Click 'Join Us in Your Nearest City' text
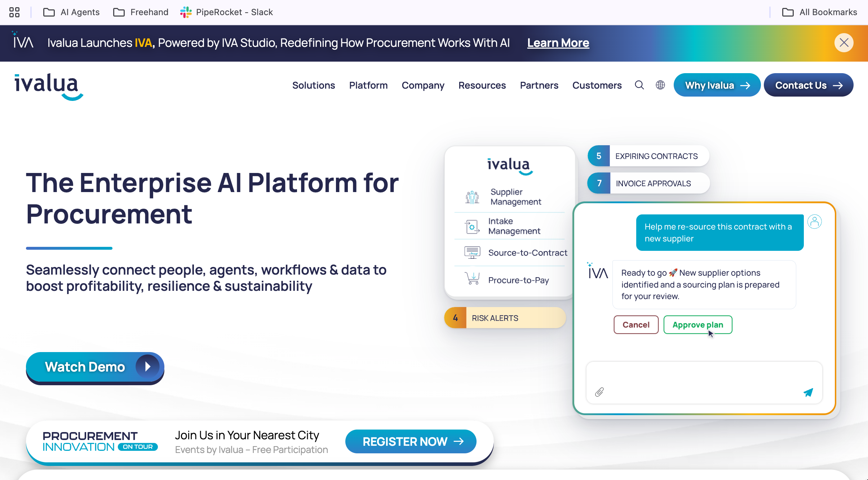868x480 pixels. point(247,435)
